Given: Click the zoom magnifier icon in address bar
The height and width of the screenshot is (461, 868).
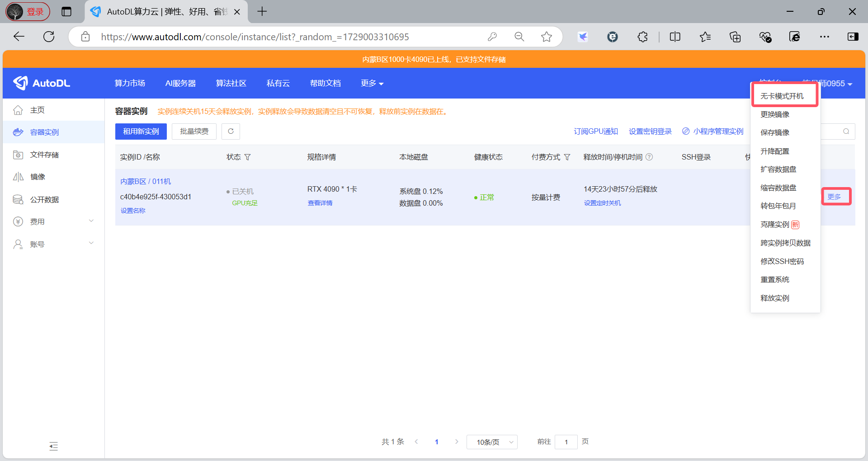Looking at the screenshot, I should coord(519,37).
